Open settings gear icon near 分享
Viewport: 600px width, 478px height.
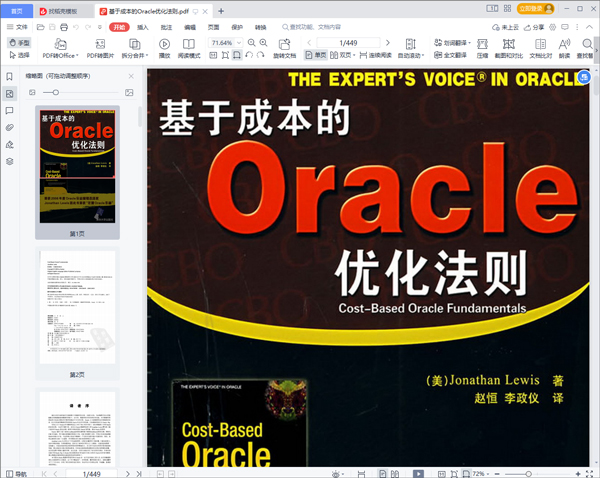[553, 27]
